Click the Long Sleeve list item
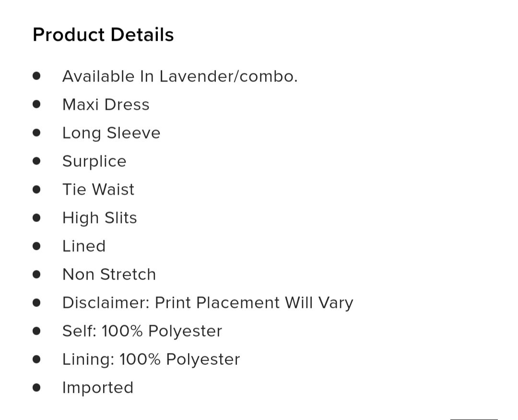The image size is (518, 420). pyautogui.click(x=111, y=133)
